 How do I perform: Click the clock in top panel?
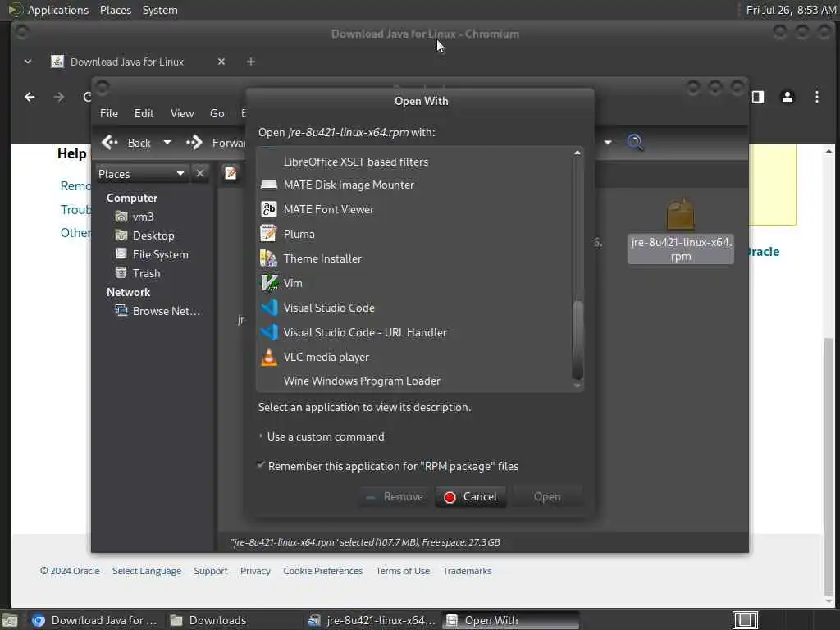pos(791,10)
